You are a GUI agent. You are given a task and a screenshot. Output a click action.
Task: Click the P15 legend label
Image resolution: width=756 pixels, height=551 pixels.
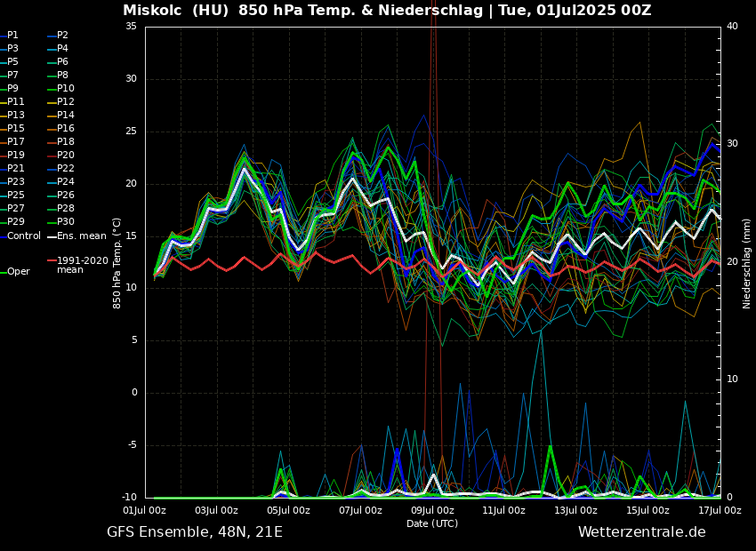[16, 129]
